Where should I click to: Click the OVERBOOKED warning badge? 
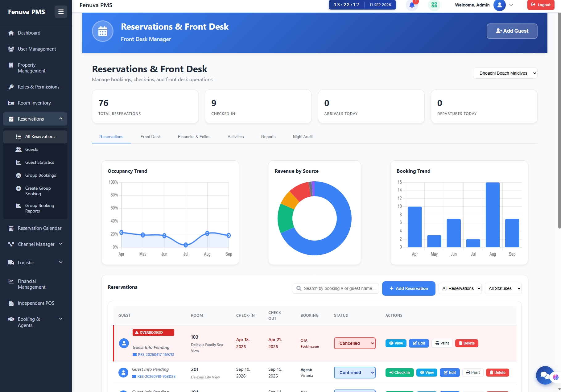click(153, 332)
